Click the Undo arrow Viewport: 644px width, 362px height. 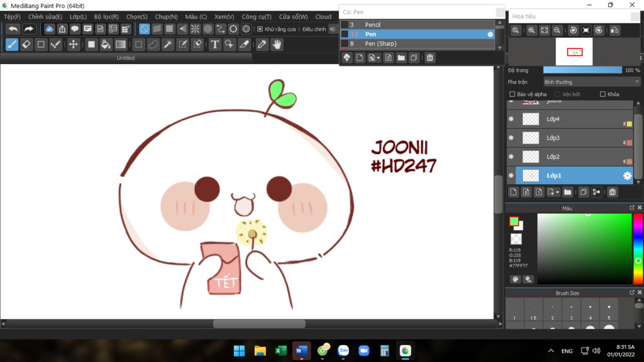pos(13,29)
